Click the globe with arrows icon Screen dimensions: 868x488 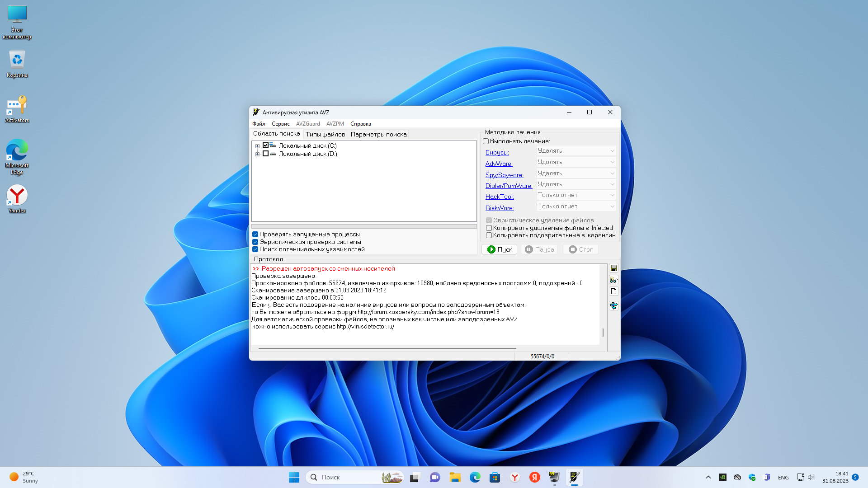click(613, 306)
